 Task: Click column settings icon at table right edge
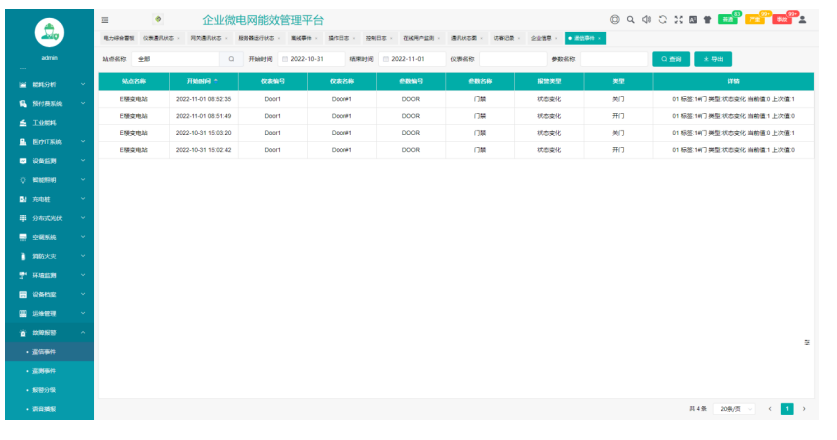click(x=807, y=342)
